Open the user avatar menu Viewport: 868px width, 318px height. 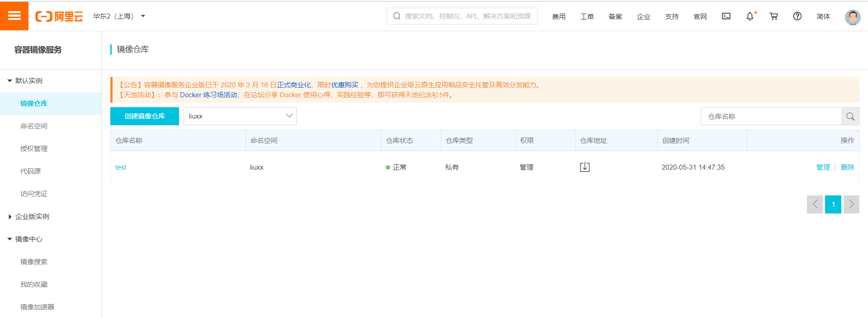point(852,17)
